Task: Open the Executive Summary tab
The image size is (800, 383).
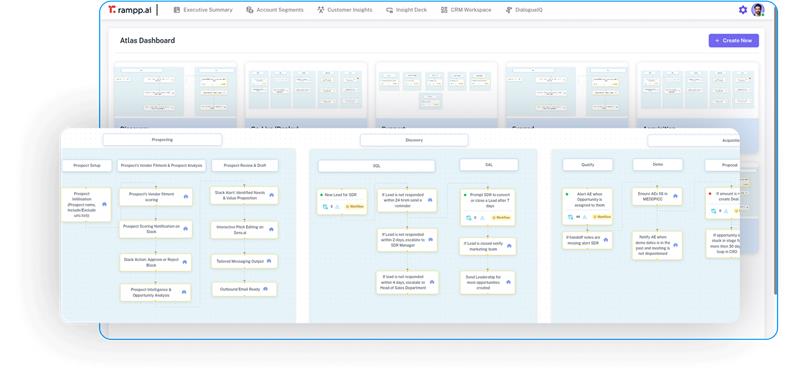Action: point(203,10)
